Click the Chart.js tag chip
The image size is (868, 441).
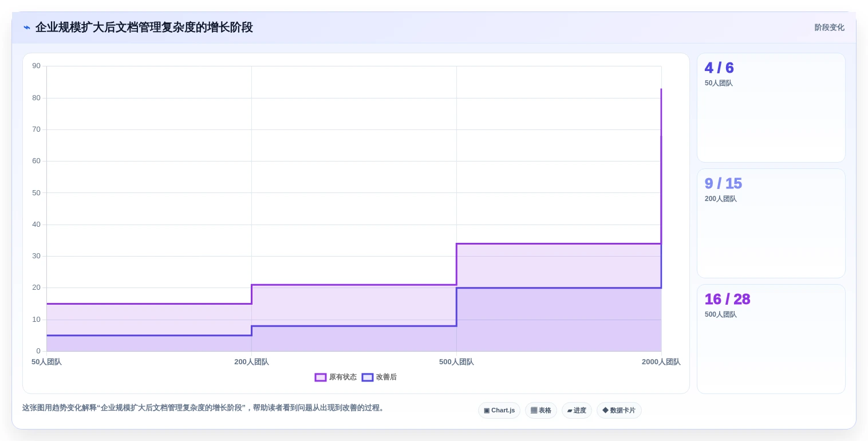(499, 410)
